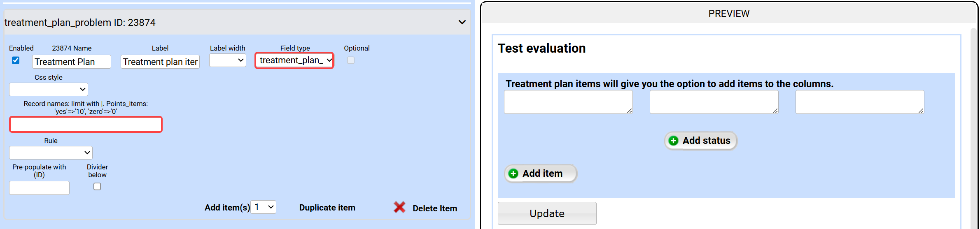Screen dimensions: 980x229
Task: Open the Add item(s) count dropdown
Action: [264, 207]
